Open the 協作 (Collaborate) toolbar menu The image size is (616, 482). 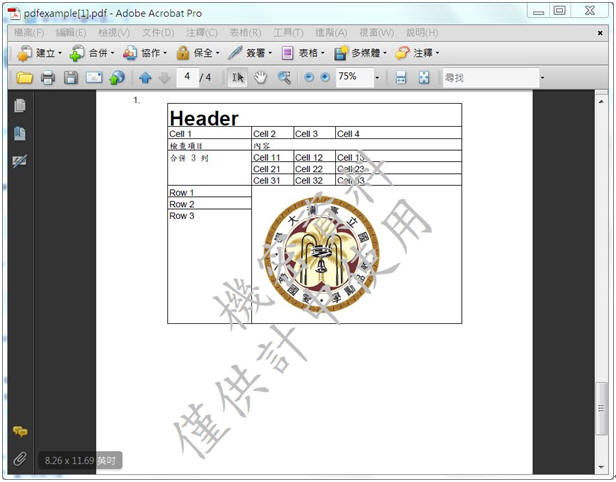pos(145,53)
